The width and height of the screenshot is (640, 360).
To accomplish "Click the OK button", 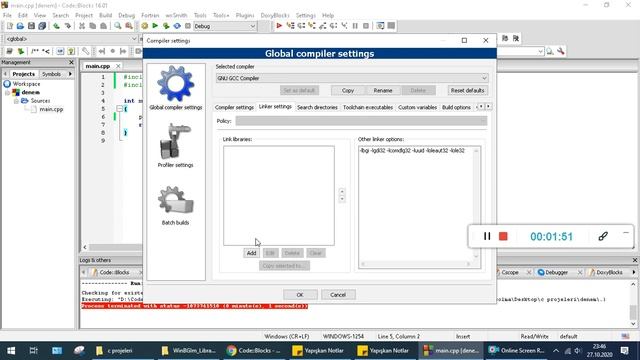I will click(x=300, y=295).
